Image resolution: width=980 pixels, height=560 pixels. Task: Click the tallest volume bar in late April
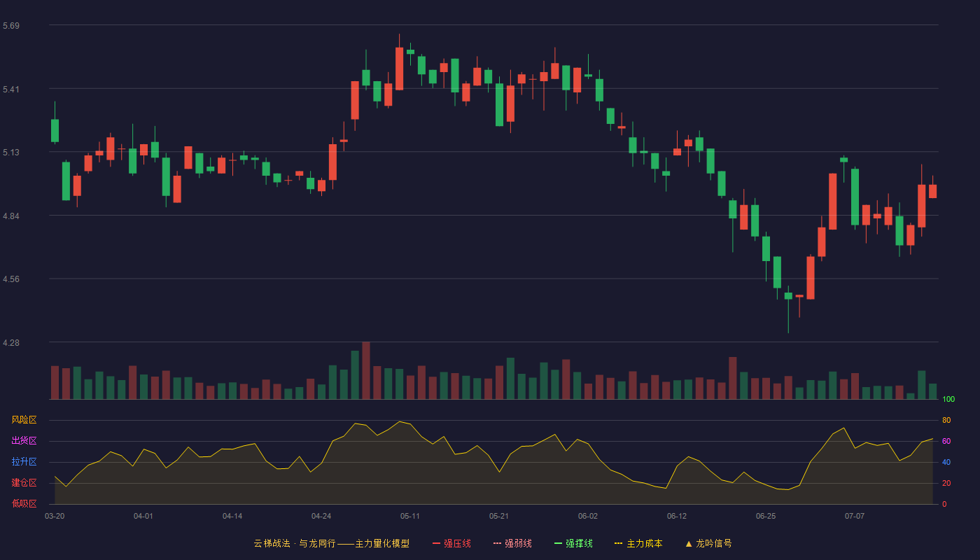click(x=366, y=370)
